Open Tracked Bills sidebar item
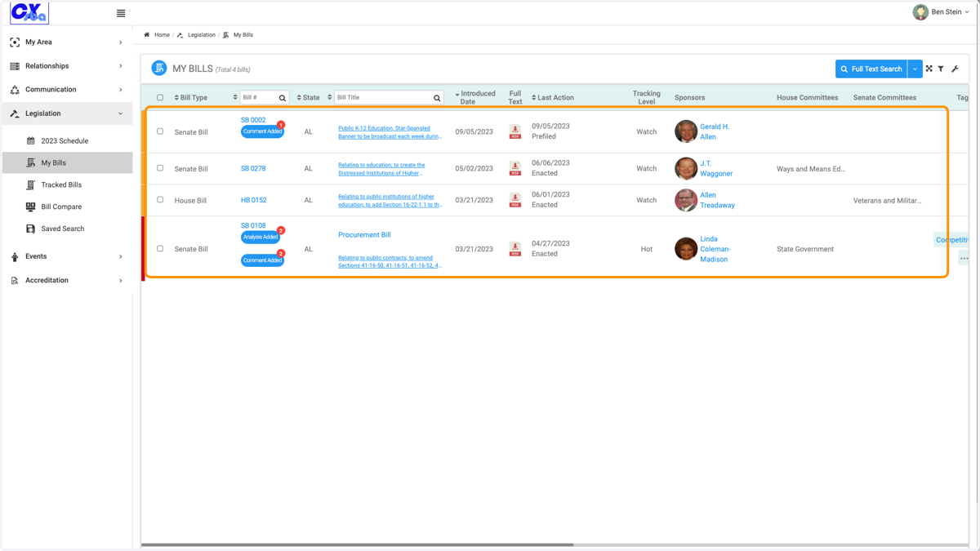 point(61,184)
